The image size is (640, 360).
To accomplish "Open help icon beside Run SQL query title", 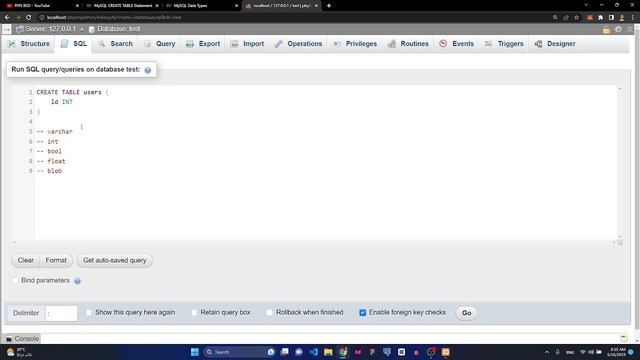I will coord(148,70).
